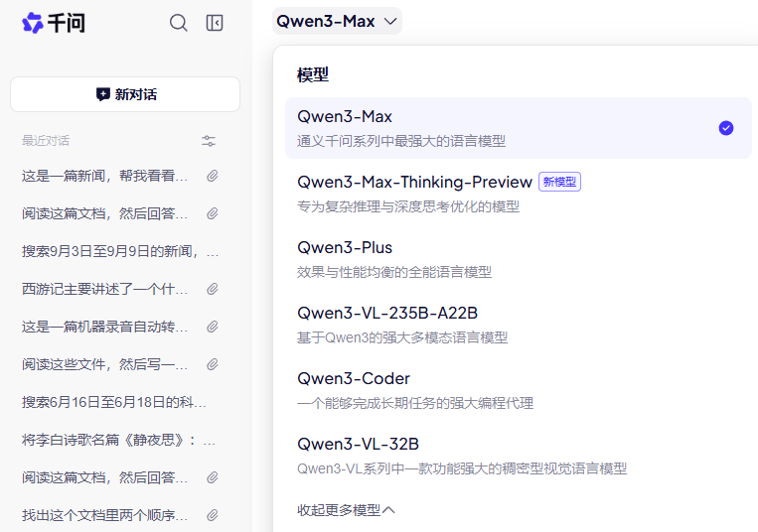
Task: Choose Qwen3-Max-Thinking-Preview from model list
Action: point(416,182)
